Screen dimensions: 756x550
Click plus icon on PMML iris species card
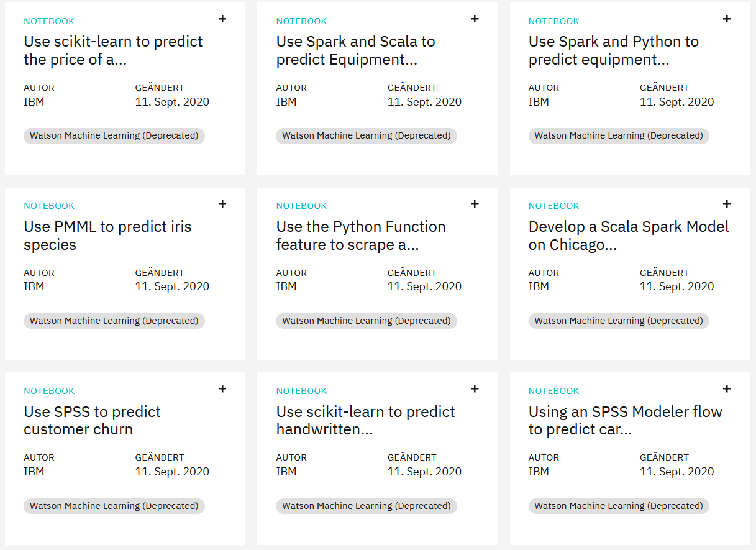222,204
